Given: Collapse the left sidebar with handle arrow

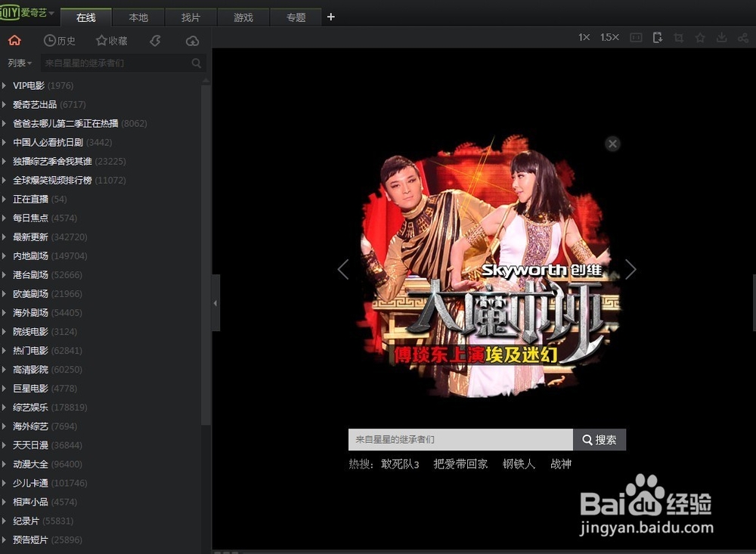Looking at the screenshot, I should (215, 303).
